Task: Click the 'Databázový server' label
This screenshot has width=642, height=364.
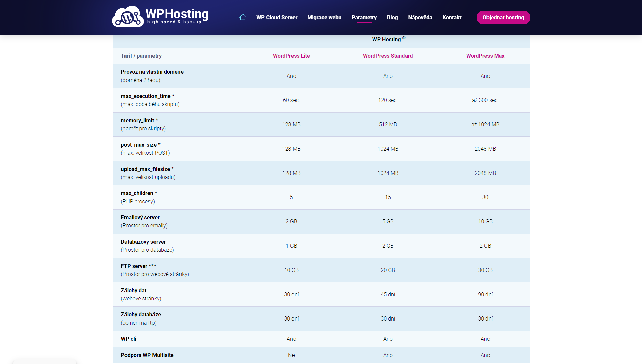Action: tap(143, 242)
